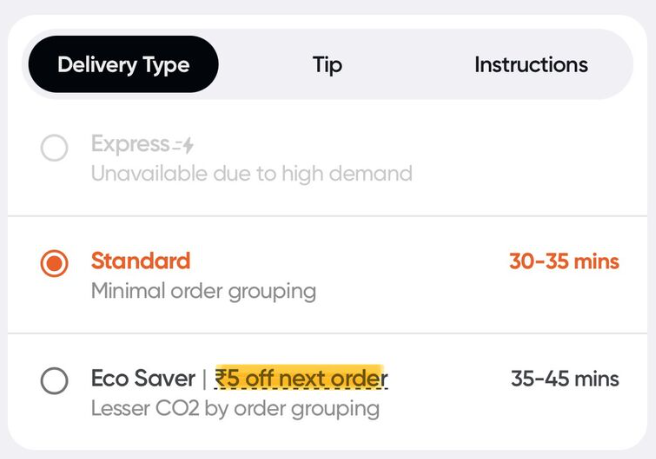Switch to the Delivery Type tab
The height and width of the screenshot is (459, 656).
(123, 65)
